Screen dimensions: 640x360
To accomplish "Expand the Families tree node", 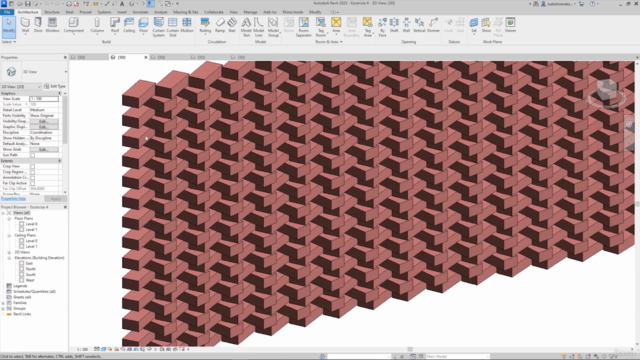I will [x=3, y=303].
